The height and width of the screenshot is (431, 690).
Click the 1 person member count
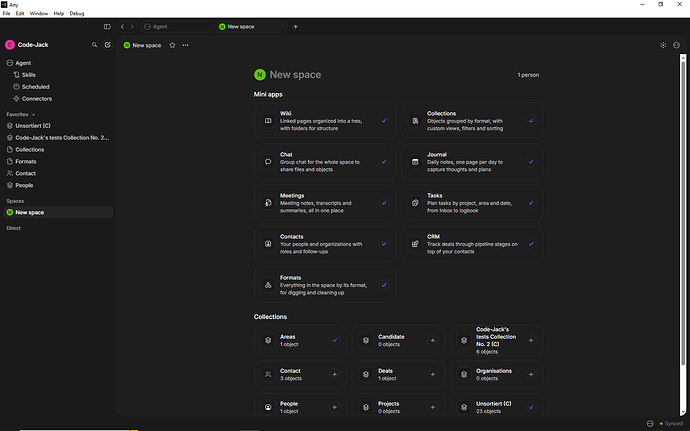[528, 75]
